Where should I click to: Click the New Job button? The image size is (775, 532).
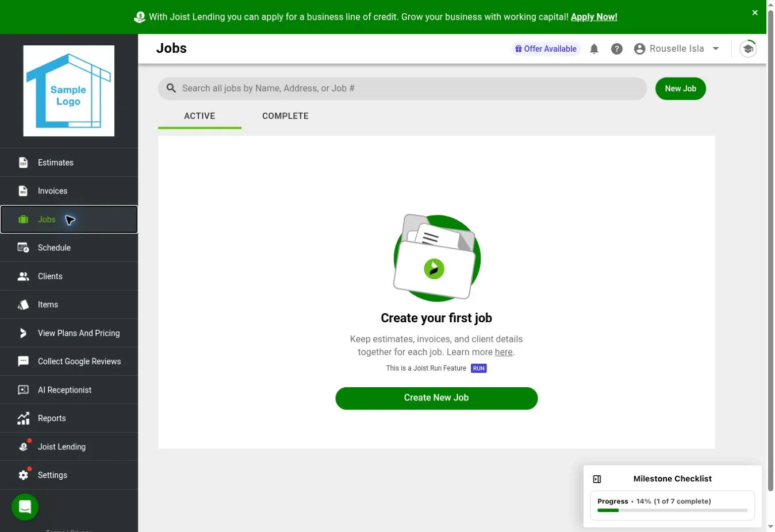click(680, 88)
